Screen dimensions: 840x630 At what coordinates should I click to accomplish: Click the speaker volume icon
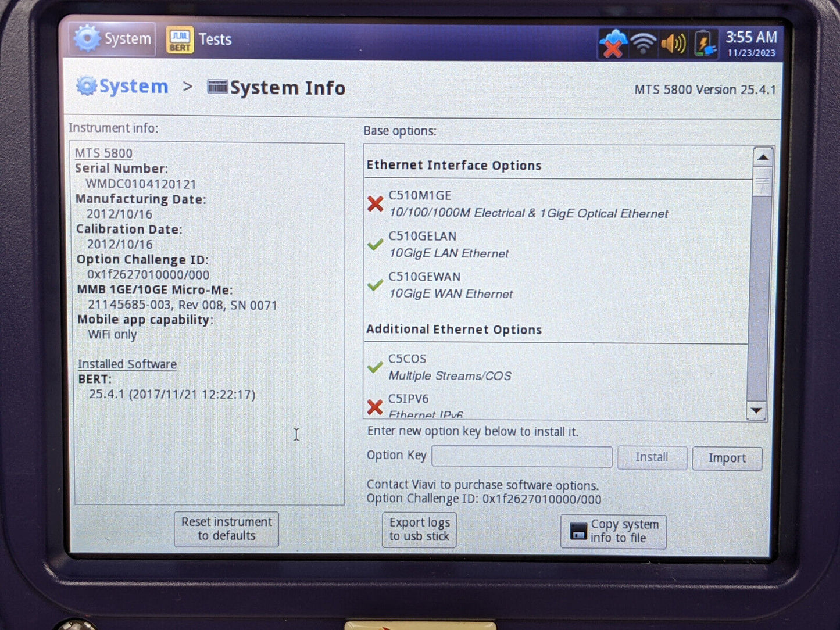point(673,44)
